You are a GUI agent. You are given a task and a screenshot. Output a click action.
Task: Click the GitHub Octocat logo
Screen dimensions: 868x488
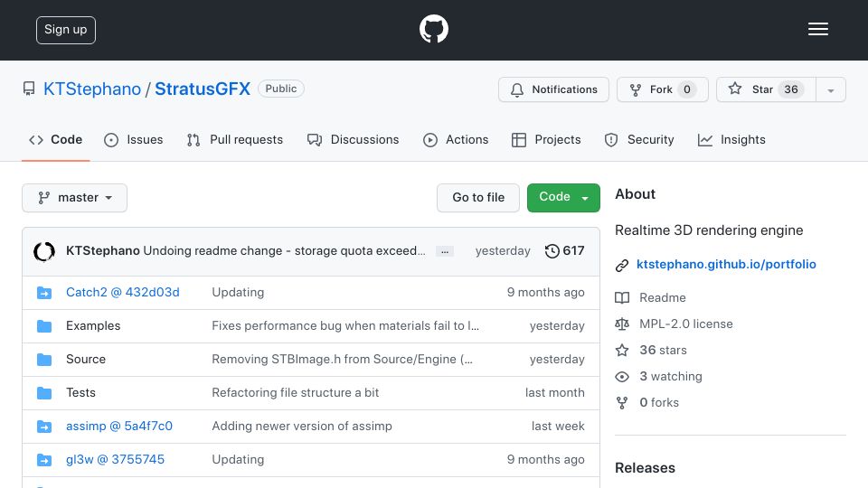(x=433, y=29)
